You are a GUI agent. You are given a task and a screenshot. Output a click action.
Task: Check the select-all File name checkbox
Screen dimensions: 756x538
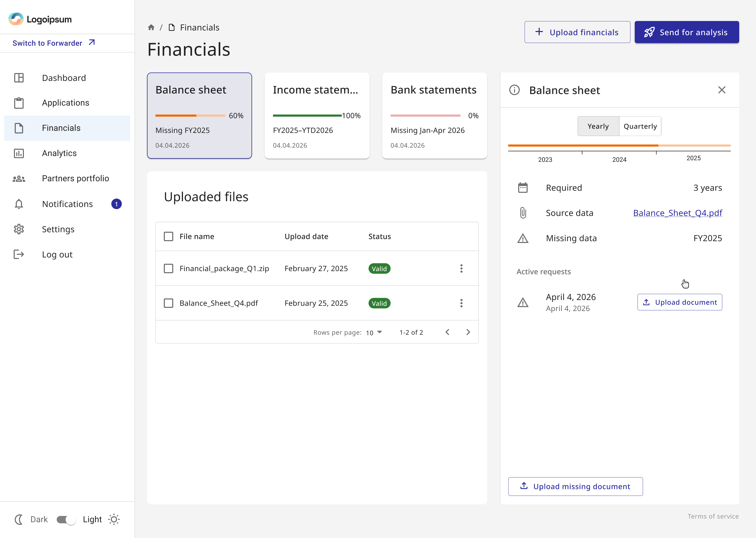(x=169, y=236)
